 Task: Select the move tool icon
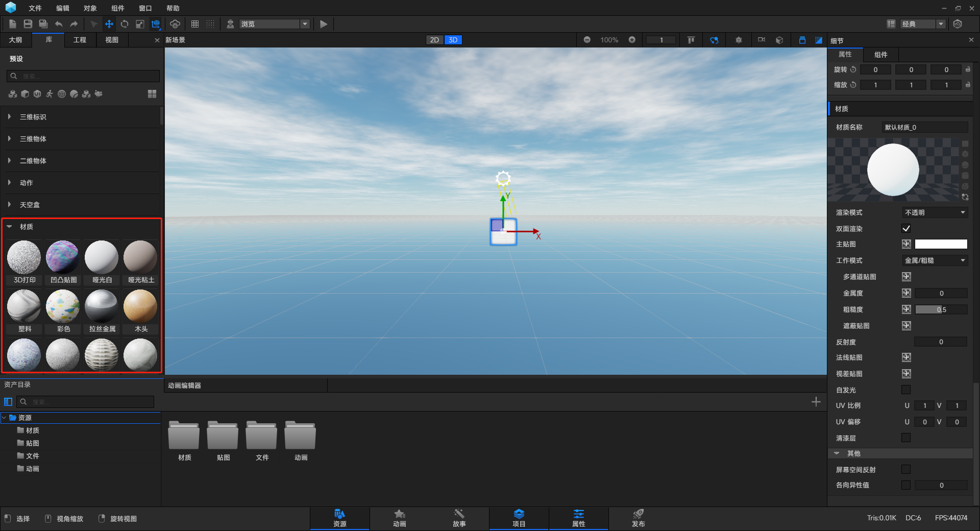(x=109, y=24)
